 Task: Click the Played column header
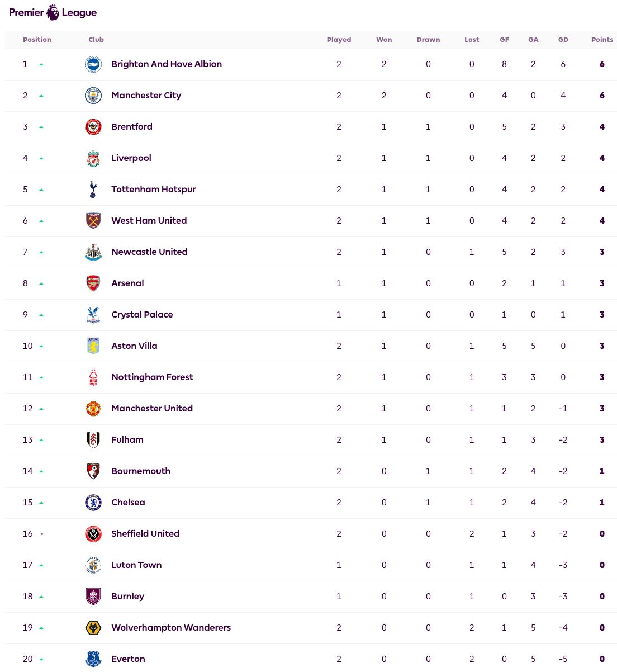pos(339,40)
